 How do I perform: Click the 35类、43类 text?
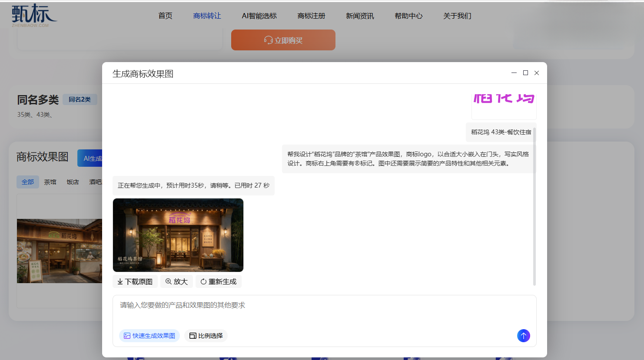[35, 115]
